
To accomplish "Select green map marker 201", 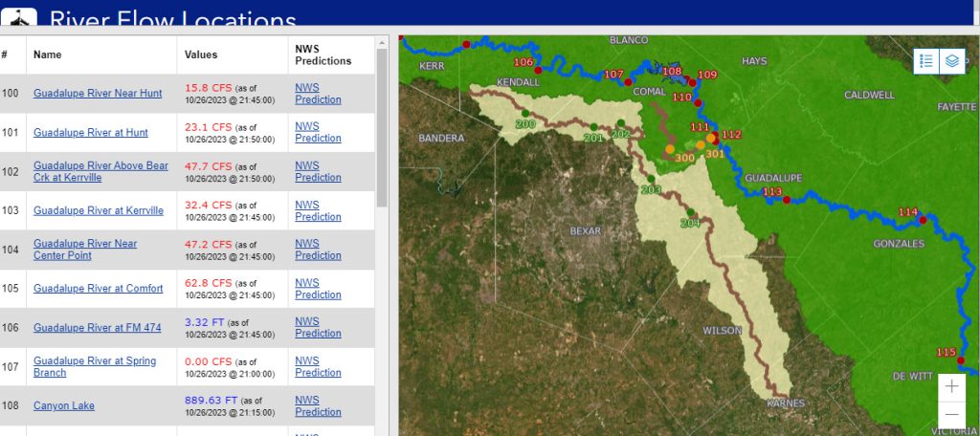I will tap(593, 127).
